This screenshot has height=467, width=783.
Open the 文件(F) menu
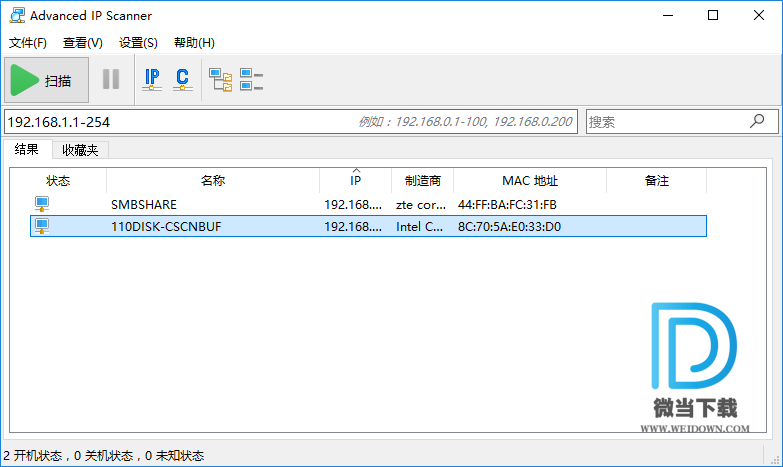pyautogui.click(x=28, y=43)
